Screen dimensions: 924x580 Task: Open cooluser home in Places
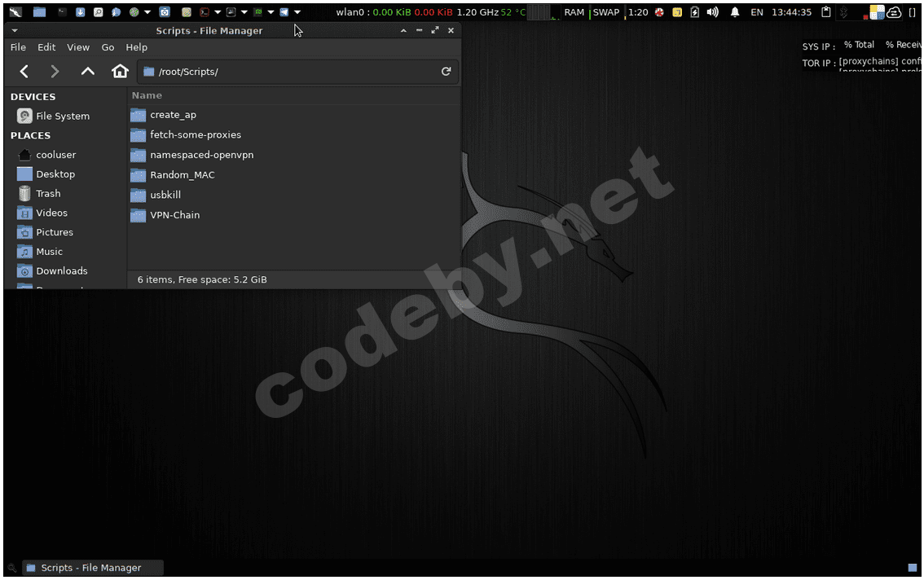click(x=47, y=155)
